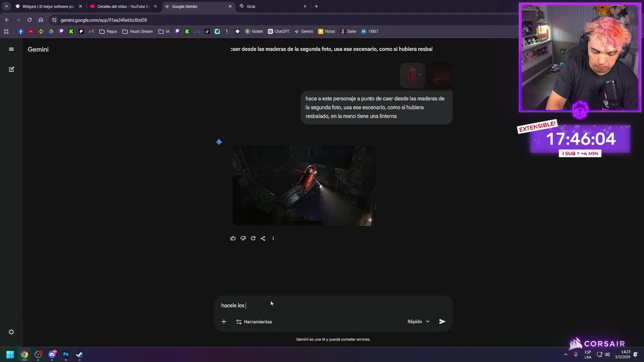Open Herramientas tools menu
Image resolution: width=644 pixels, height=362 pixels.
tap(254, 322)
